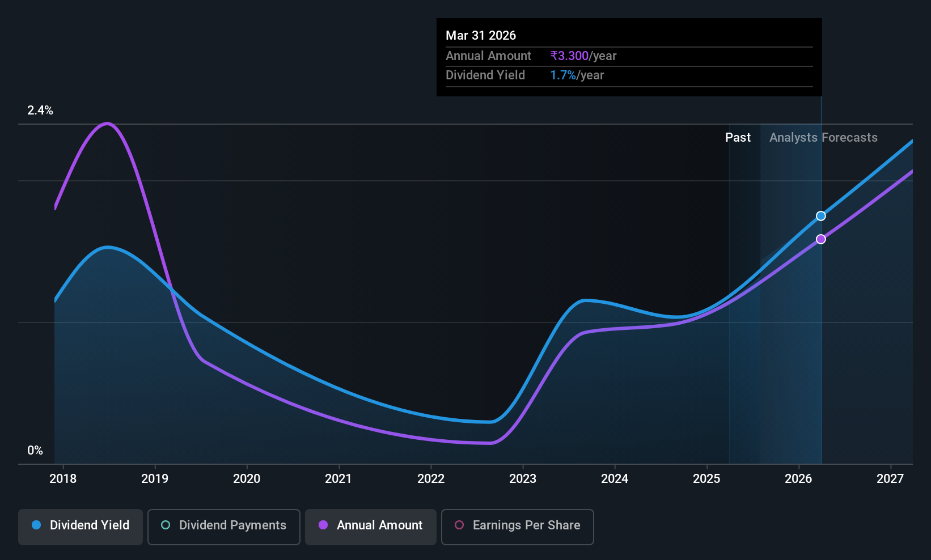
Task: Click the 2023 x-axis year label
Action: point(523,478)
